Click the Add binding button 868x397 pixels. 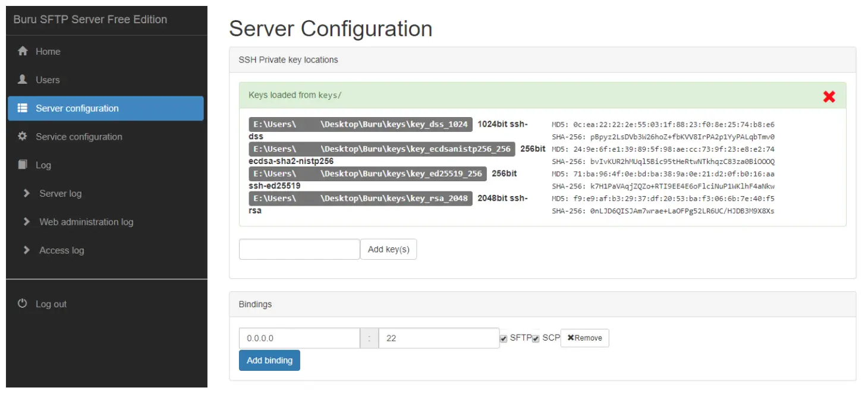(269, 360)
